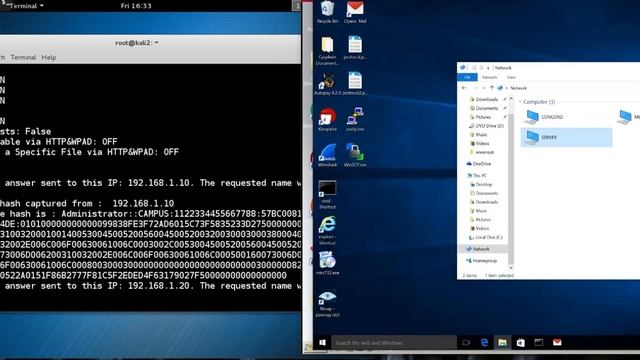Select Homegroup in the navigation pane
Image resolution: width=640 pixels, height=360 pixels.
[x=481, y=260]
